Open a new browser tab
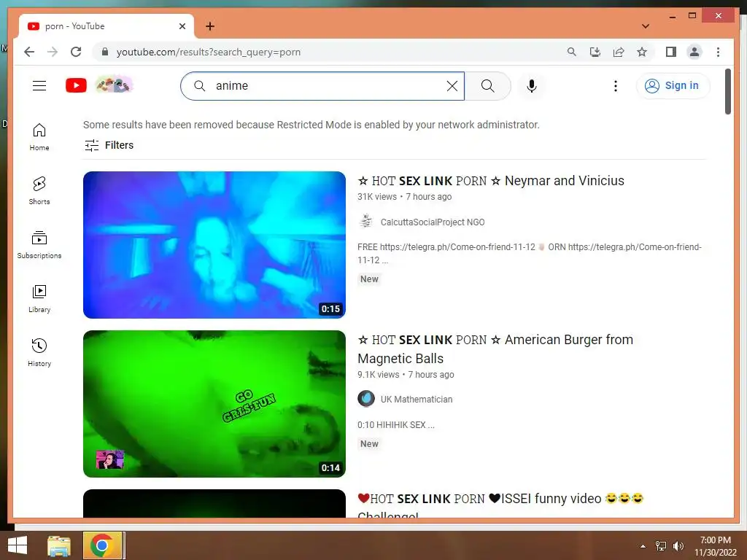The height and width of the screenshot is (560, 747). click(209, 26)
